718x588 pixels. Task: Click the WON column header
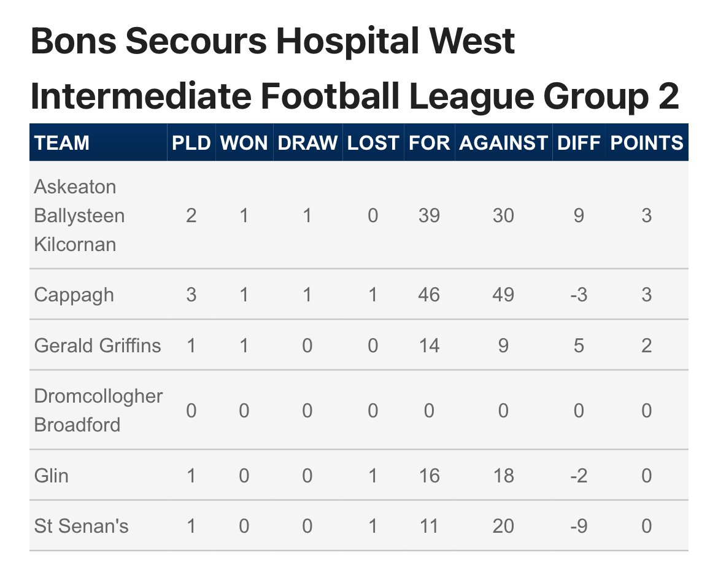point(244,143)
